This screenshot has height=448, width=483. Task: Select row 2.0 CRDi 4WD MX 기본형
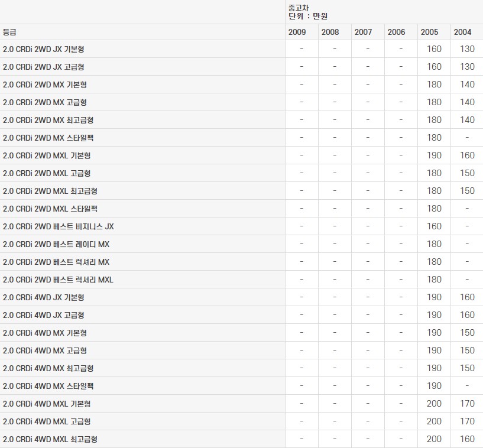tap(241, 333)
